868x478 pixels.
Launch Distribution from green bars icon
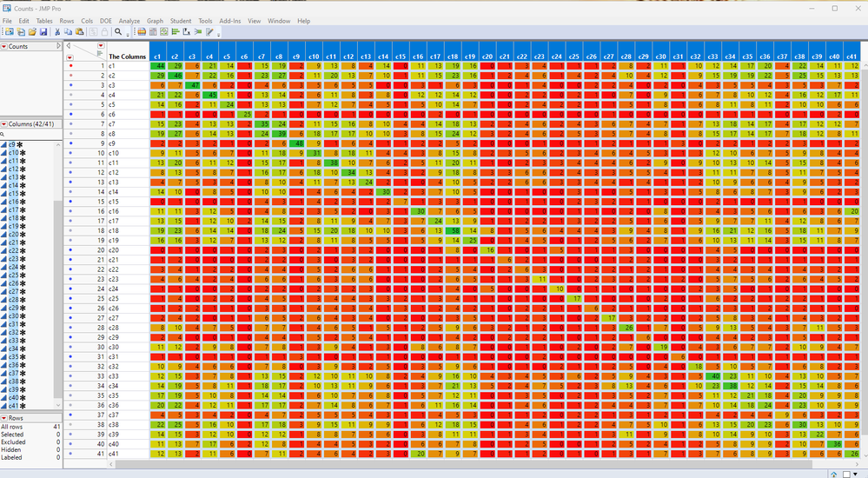coord(176,31)
